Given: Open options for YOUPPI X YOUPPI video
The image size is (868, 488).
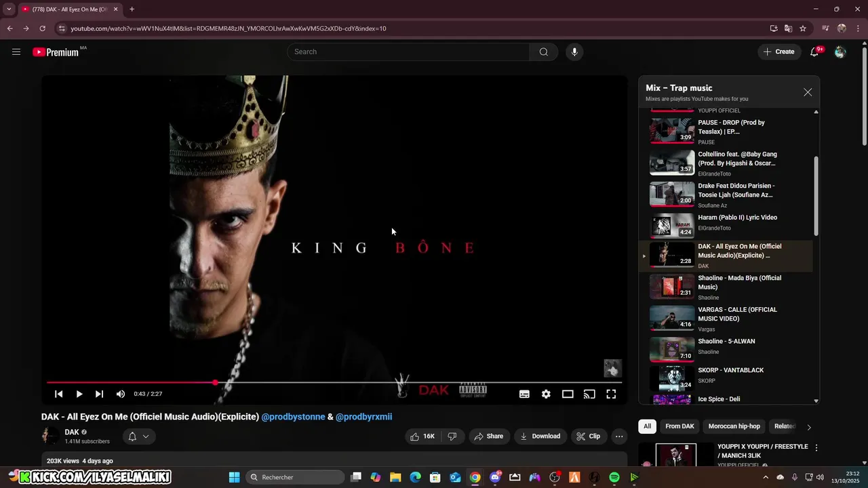Looking at the screenshot, I should click(816, 448).
